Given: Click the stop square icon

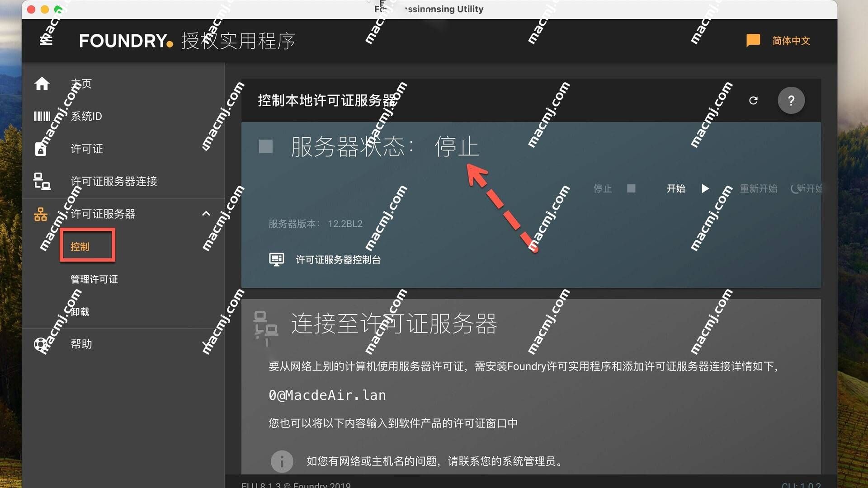Looking at the screenshot, I should (632, 188).
